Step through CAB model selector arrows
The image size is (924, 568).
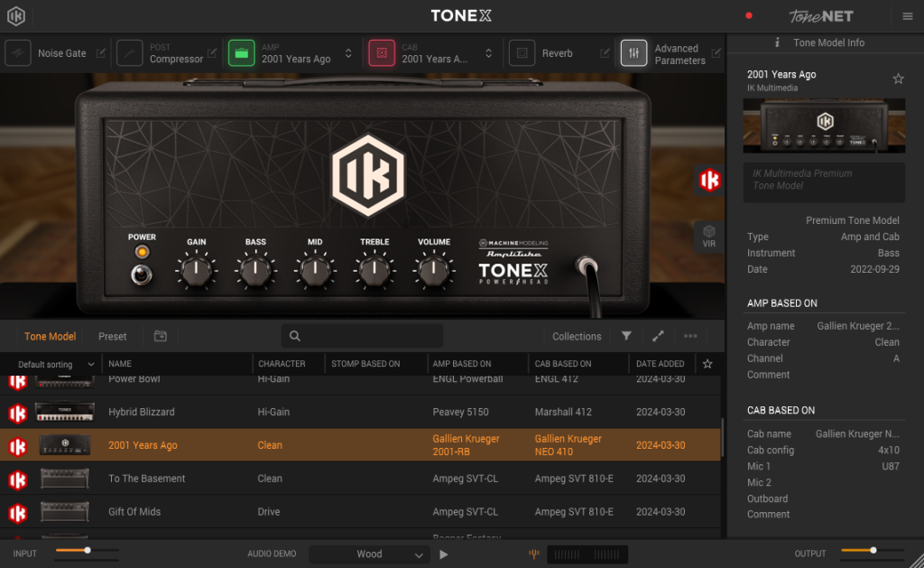[488, 53]
